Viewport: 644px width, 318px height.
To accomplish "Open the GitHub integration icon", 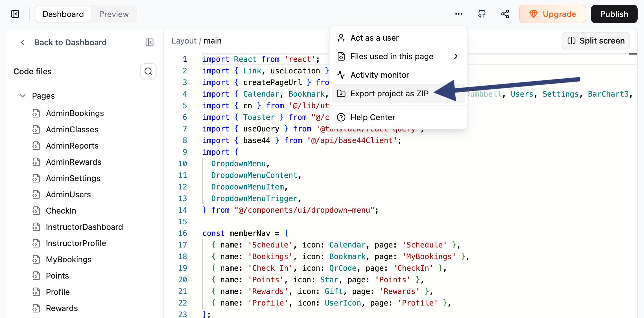I will click(x=481, y=14).
